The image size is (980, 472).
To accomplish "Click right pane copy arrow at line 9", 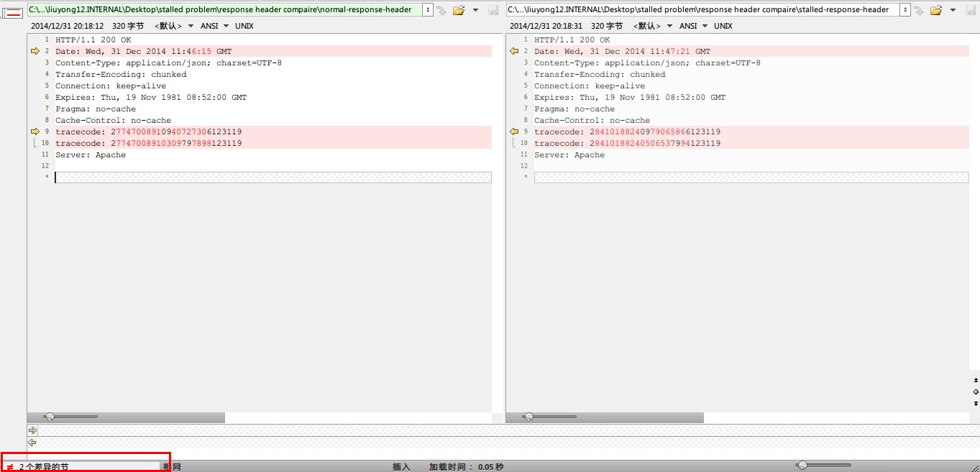I will pos(514,131).
